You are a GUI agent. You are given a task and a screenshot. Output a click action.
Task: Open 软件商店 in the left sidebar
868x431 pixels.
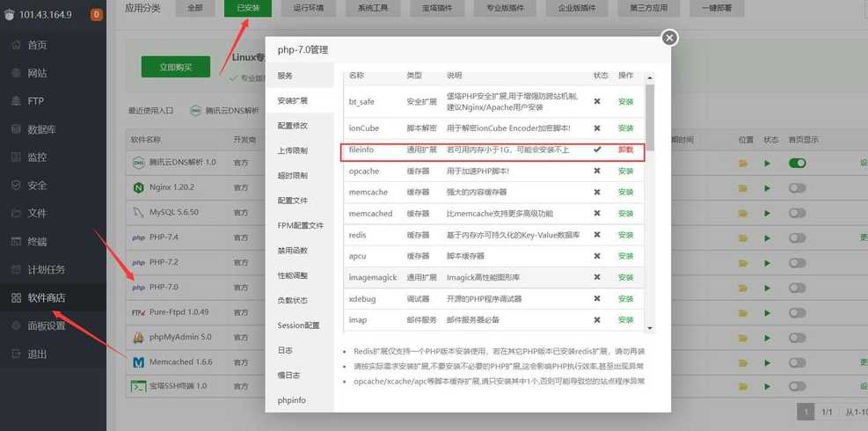[x=46, y=298]
